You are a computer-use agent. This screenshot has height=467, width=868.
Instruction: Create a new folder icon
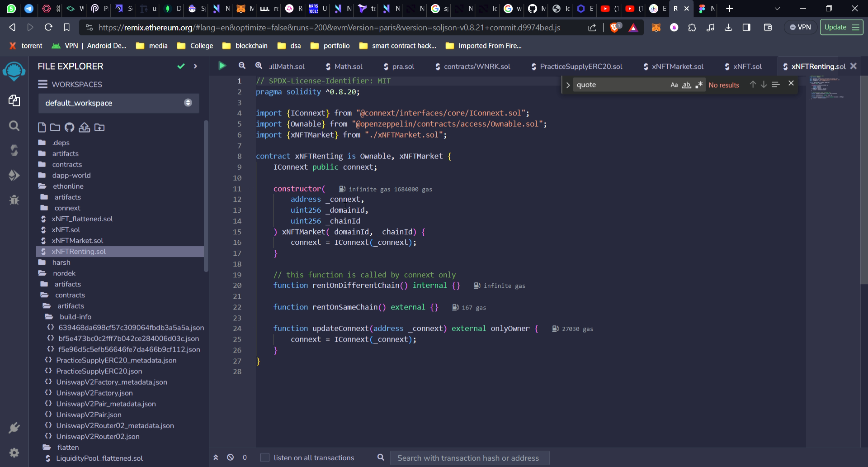point(55,128)
